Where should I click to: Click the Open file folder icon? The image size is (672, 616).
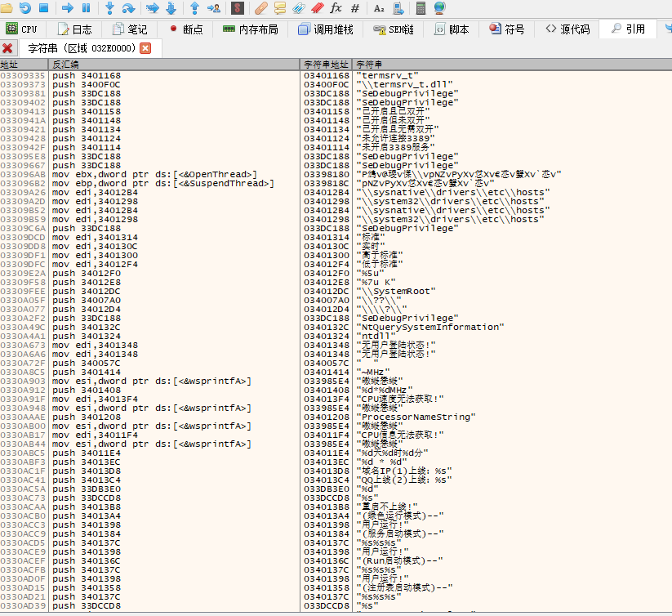point(7,8)
